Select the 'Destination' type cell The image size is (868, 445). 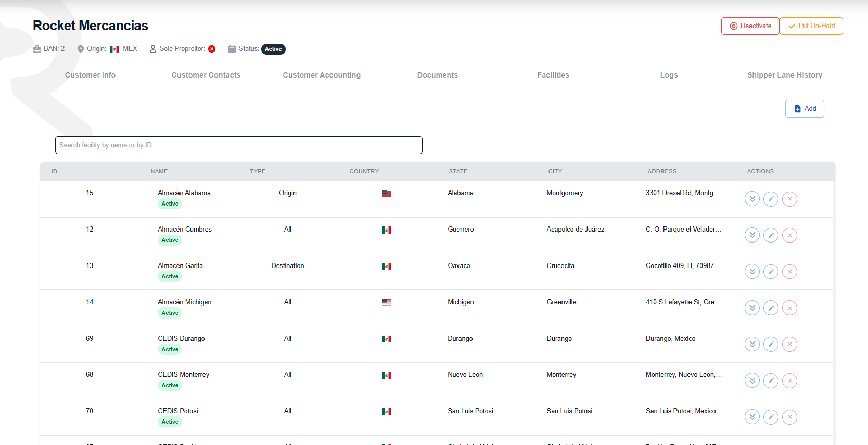point(288,266)
